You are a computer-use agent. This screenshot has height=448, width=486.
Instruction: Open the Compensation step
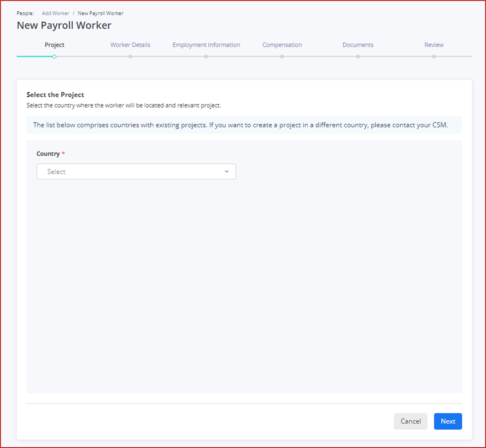(x=282, y=45)
